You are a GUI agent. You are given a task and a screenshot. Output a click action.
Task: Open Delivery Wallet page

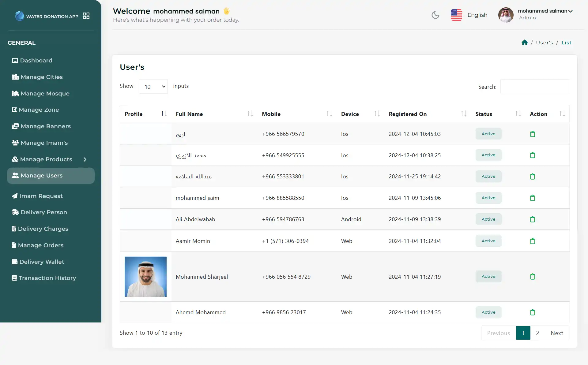[x=41, y=262]
